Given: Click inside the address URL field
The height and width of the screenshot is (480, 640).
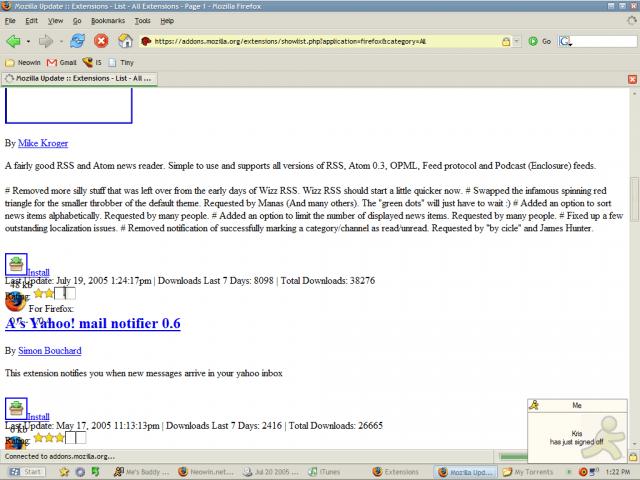Looking at the screenshot, I should click(x=327, y=41).
